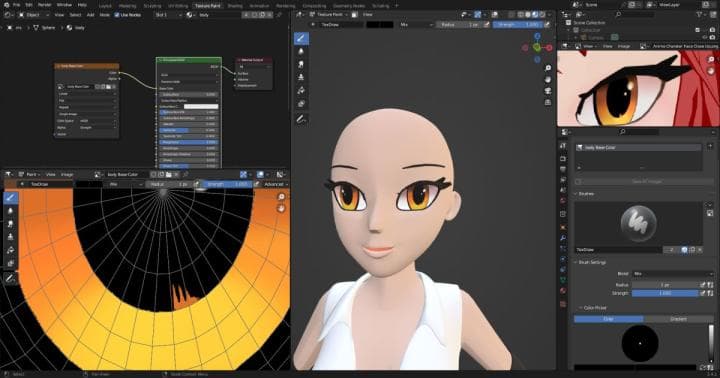Open the Add menu in node editor header
Screen dimensions: 720x378
click(90, 15)
